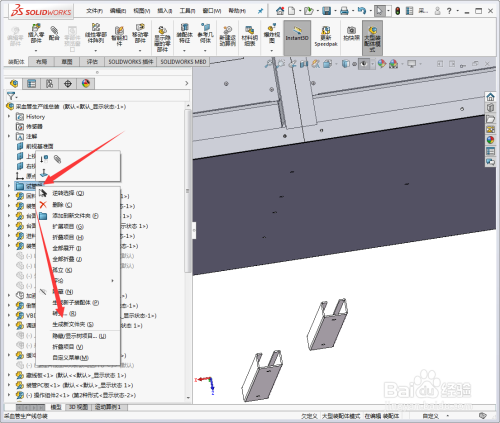Click the help question mark icon

coord(449,11)
